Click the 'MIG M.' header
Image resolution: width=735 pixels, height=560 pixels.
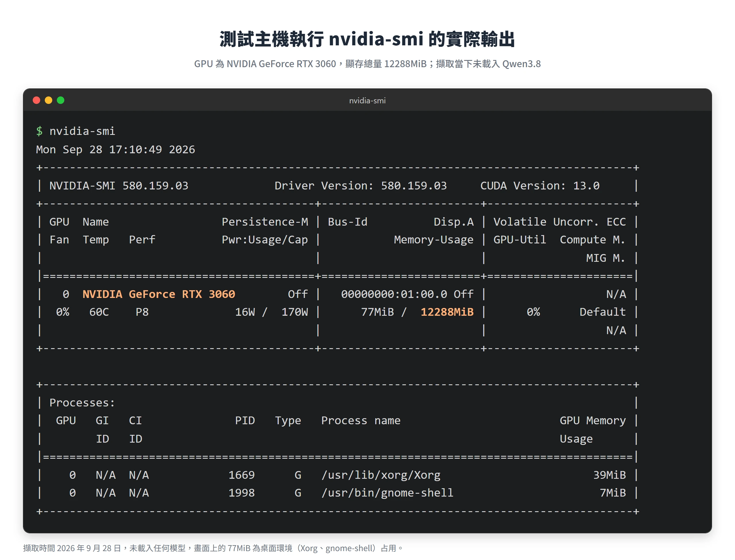[606, 258]
